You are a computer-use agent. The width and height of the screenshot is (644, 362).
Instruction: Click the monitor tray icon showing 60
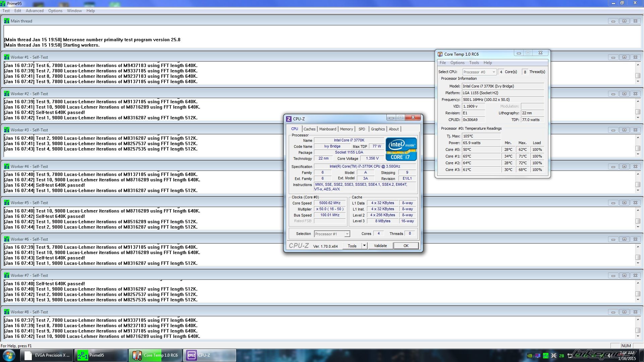(x=538, y=356)
